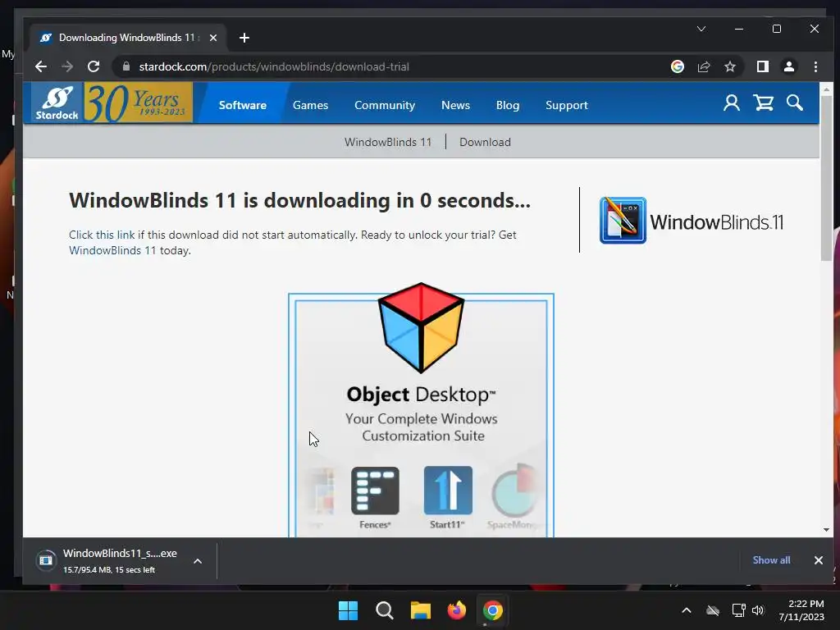Open the Chrome profile avatar
This screenshot has width=840, height=630.
coord(789,66)
